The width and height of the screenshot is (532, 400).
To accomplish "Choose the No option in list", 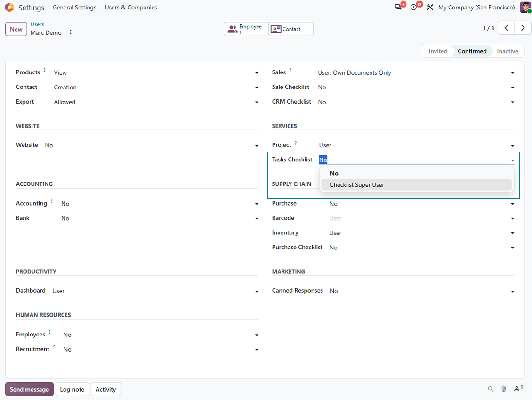I will coord(416,173).
